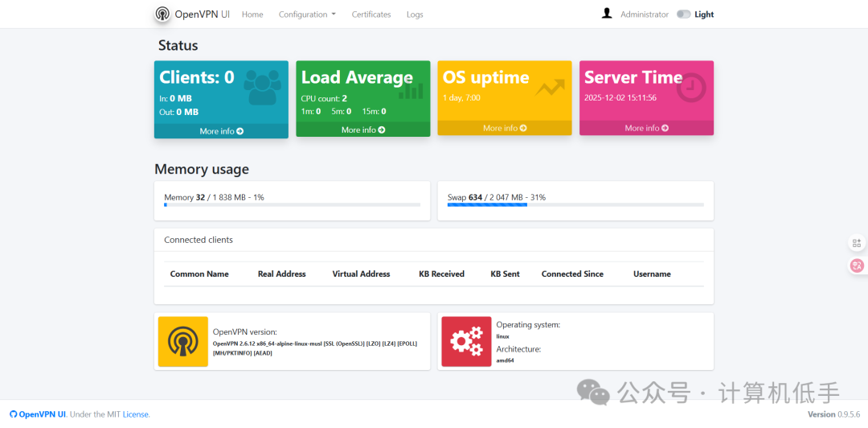Click the red gears operating system icon
Screen dimensions: 868x428
click(466, 341)
